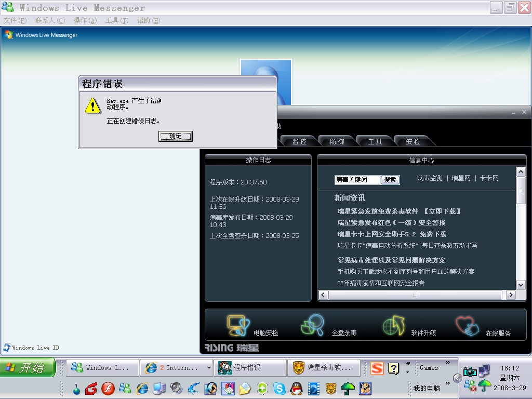Click the green umbrella quick-launch icon
The image size is (532, 399).
pos(348,389)
